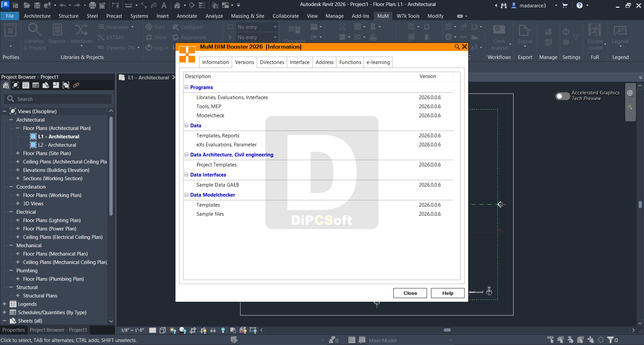Click the Crop View icon in view control bar
Image resolution: width=644 pixels, height=345 pixels.
click(193, 330)
